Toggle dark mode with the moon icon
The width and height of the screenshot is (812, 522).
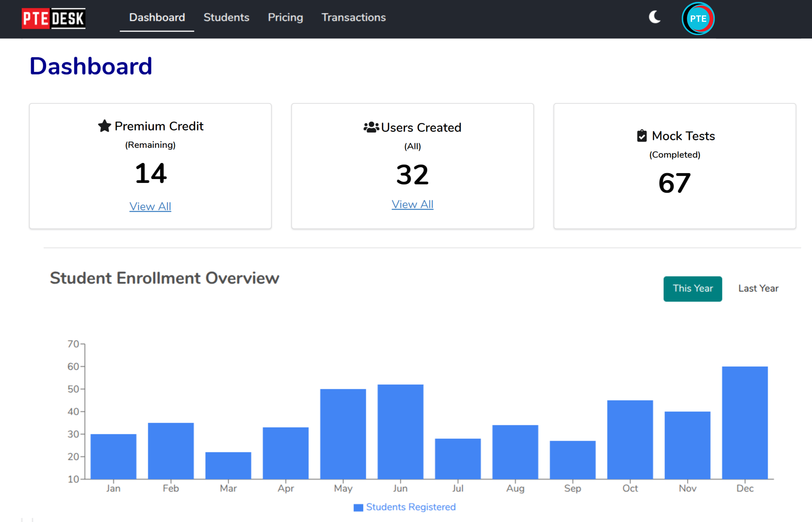(654, 17)
